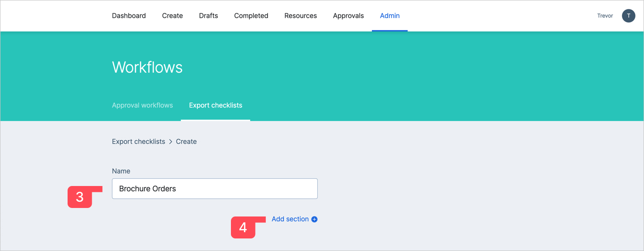Switch to the Approval workflows tab

coord(142,105)
